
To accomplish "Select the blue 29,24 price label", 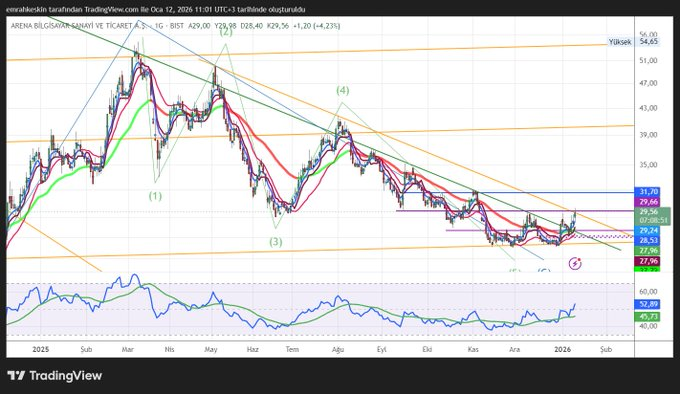I will click(x=648, y=231).
